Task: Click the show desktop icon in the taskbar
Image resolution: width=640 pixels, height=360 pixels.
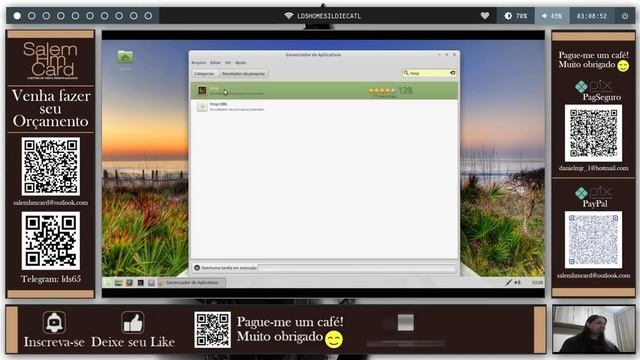Action: point(118,282)
